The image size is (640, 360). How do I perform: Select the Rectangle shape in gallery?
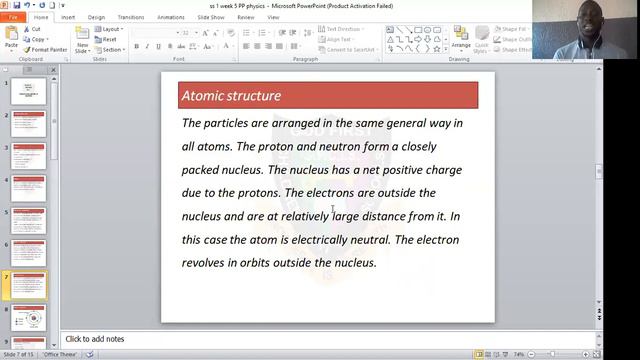coord(418,30)
